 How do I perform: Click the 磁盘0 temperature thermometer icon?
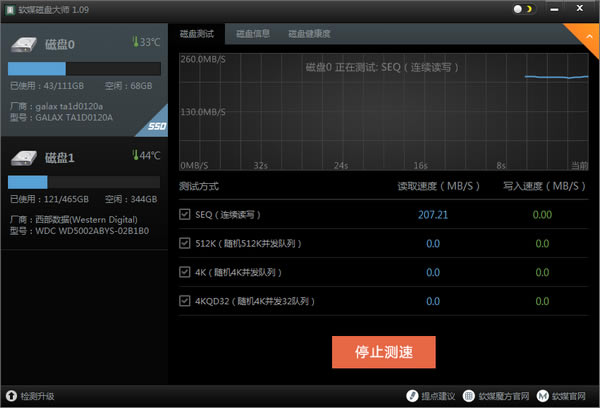[x=135, y=41]
